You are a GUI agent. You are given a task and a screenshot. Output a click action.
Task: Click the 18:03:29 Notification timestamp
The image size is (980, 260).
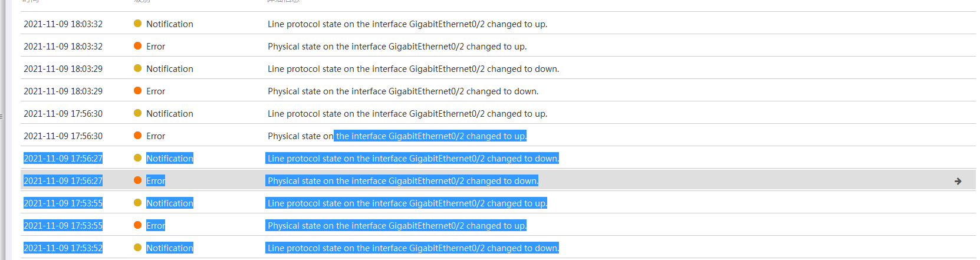(x=63, y=69)
